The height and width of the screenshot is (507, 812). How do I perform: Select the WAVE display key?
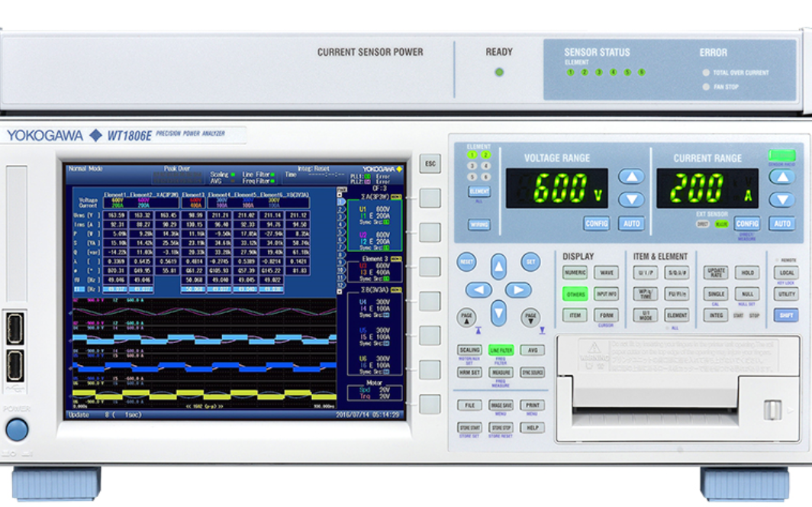click(x=607, y=272)
